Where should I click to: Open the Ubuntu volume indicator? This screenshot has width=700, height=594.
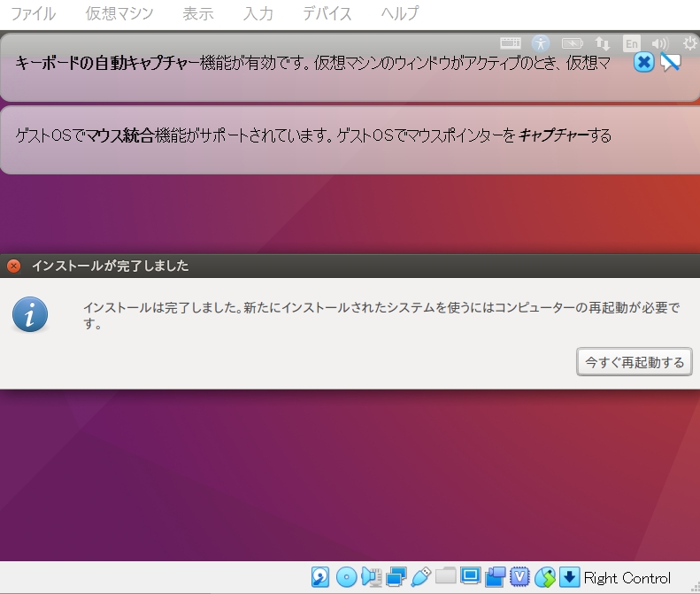point(660,43)
